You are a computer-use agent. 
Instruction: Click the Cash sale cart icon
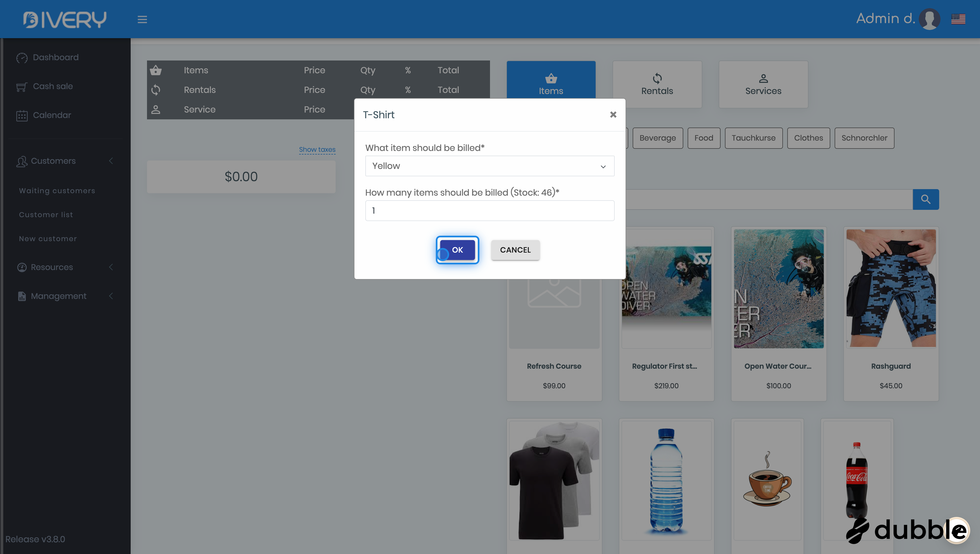(x=22, y=87)
